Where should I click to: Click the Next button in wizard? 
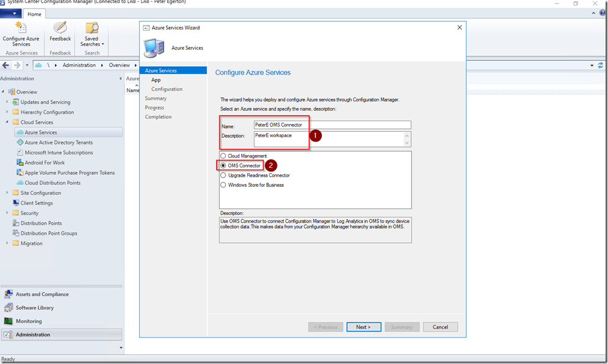point(364,327)
